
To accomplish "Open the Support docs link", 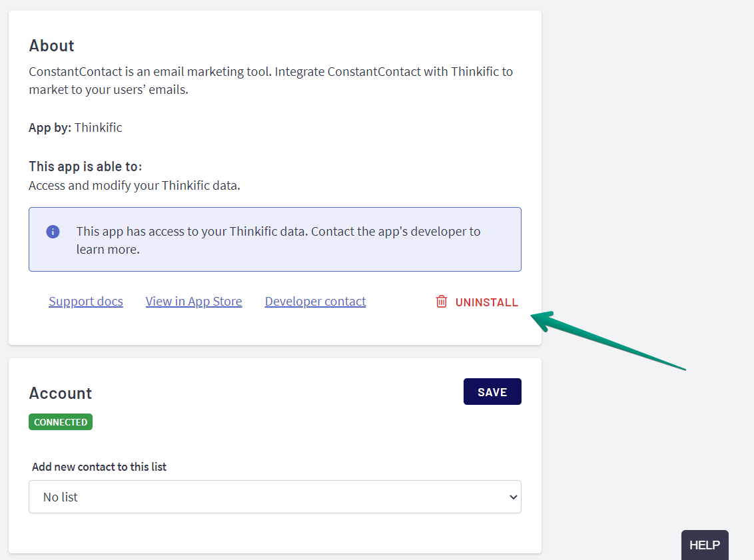I will point(86,302).
